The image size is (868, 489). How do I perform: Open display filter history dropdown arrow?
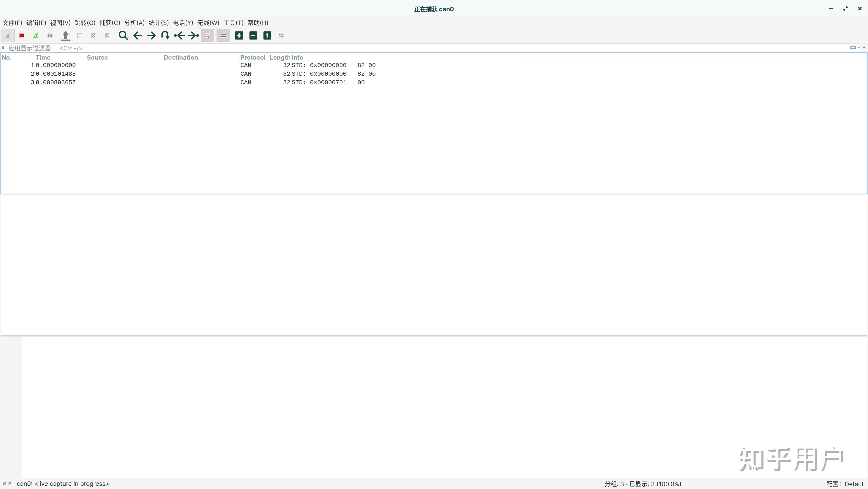click(x=859, y=47)
